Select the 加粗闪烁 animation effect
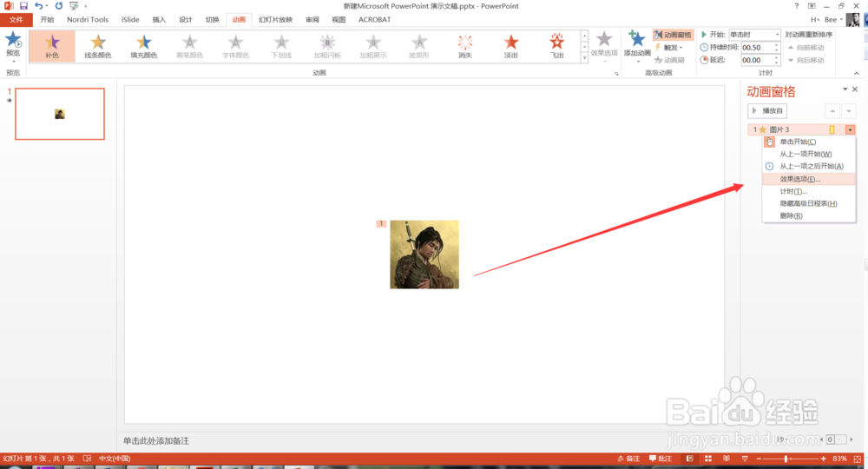The width and height of the screenshot is (868, 469). tap(328, 46)
